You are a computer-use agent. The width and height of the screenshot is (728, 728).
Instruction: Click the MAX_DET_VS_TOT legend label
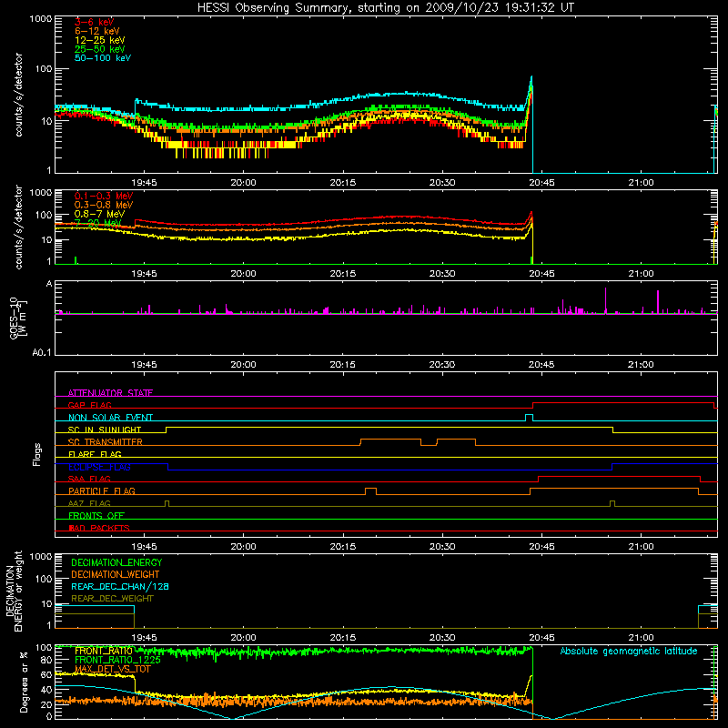click(x=112, y=669)
